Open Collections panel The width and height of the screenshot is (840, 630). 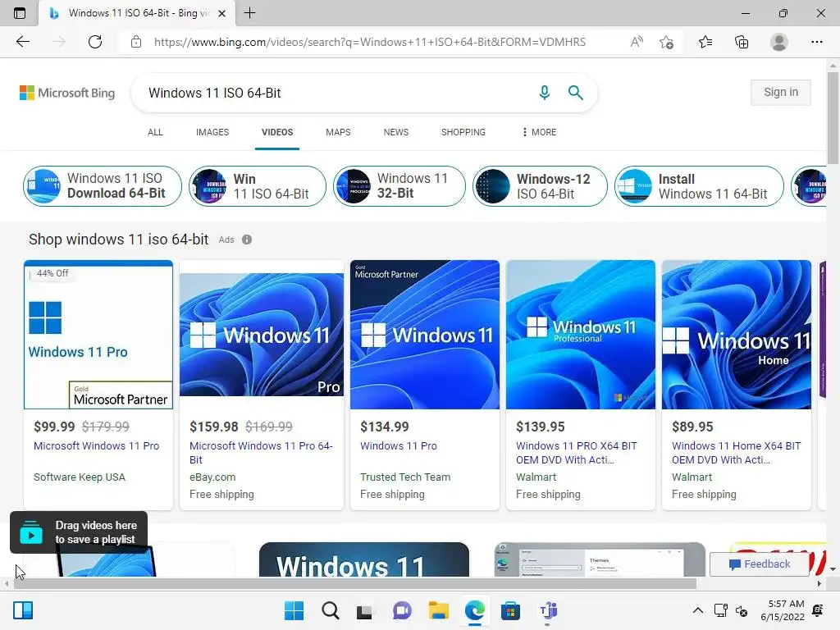[742, 42]
